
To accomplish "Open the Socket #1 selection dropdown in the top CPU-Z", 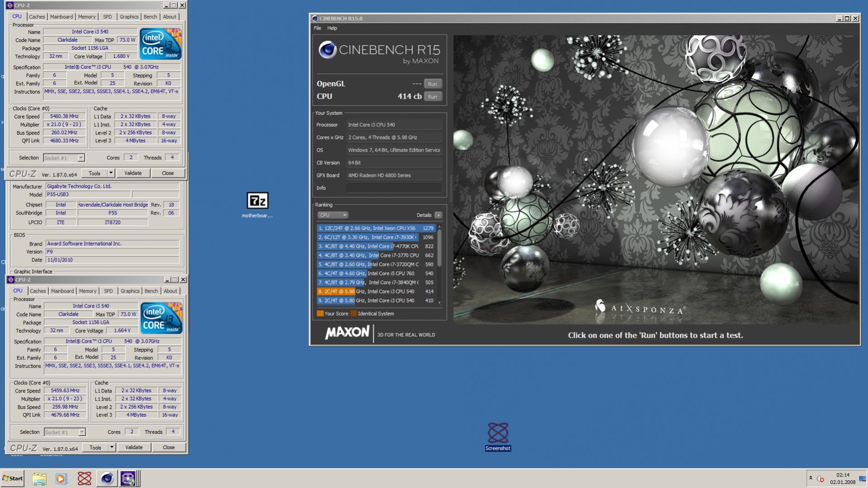I will tap(64, 158).
